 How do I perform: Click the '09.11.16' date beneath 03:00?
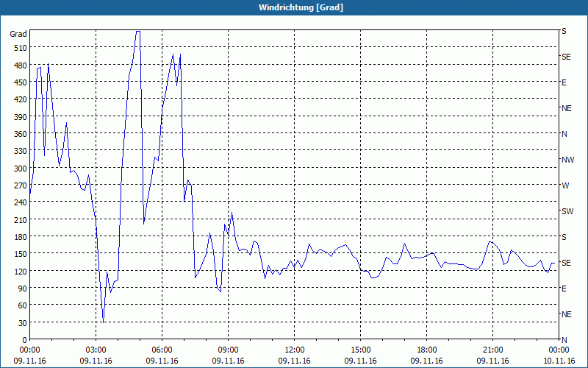coord(96,361)
